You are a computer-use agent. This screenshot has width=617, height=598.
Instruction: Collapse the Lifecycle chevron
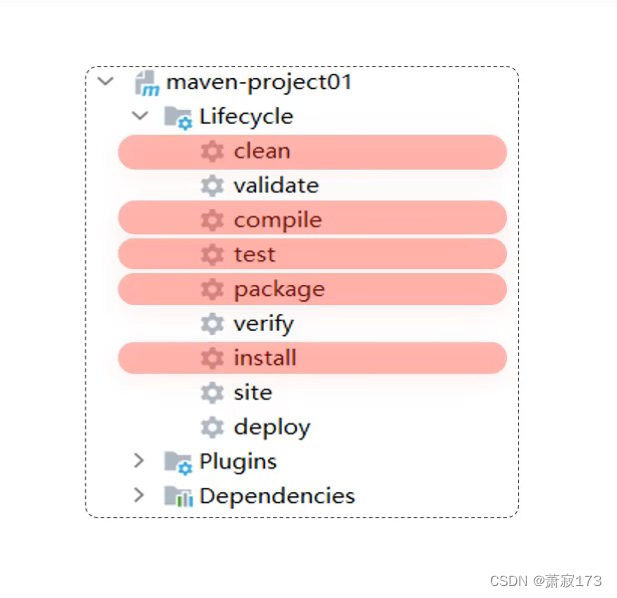[140, 116]
